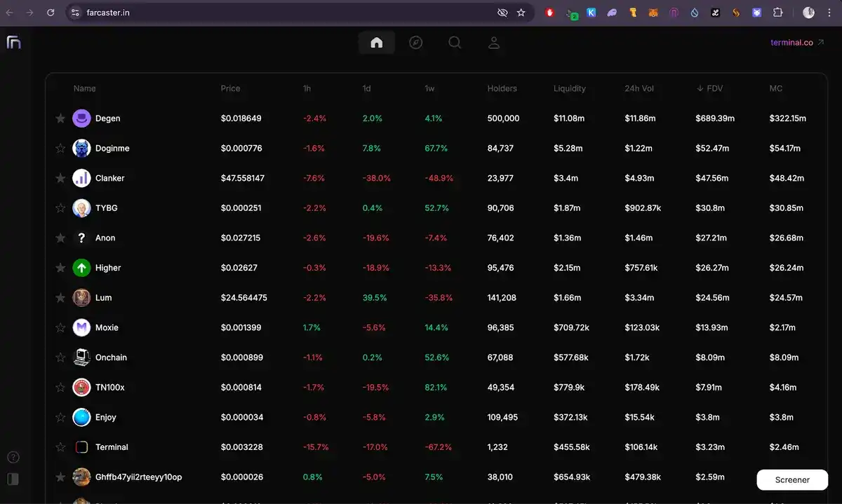The height and width of the screenshot is (504, 842).
Task: Open the Home tab icon
Action: tap(377, 43)
